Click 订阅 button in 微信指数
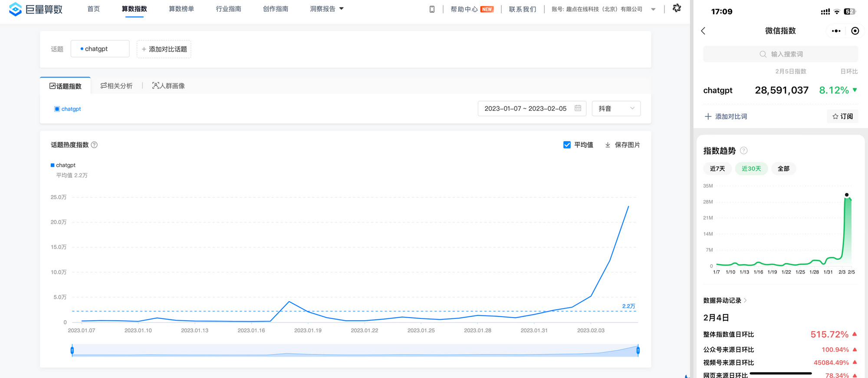Viewport: 868px width, 378px height. click(x=842, y=116)
